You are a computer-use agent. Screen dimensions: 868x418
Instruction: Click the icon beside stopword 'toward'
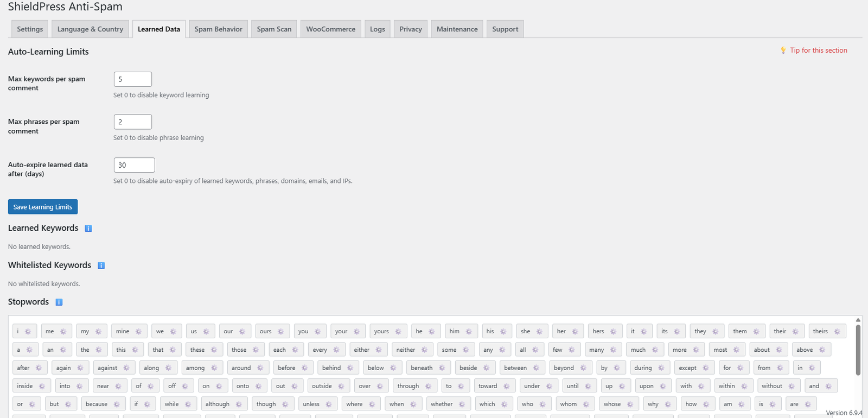pos(506,387)
